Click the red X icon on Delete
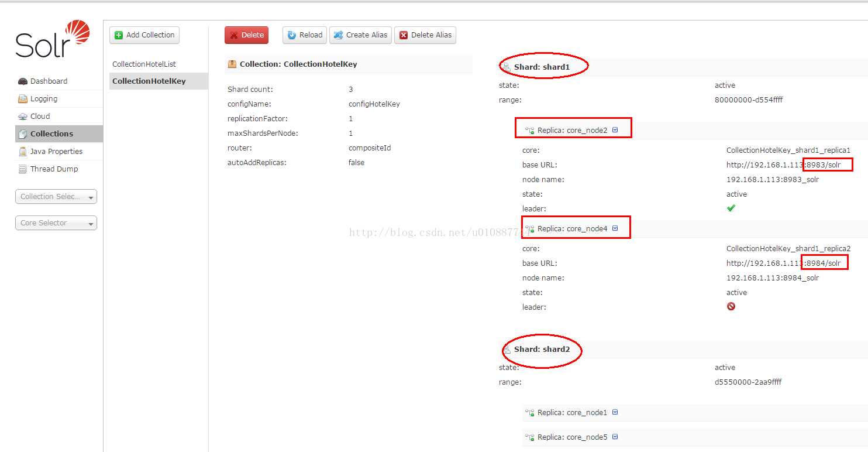Viewport: 868px width, 452px height. tap(234, 35)
